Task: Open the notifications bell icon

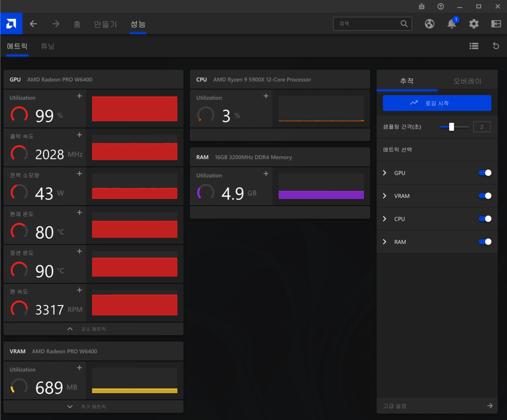Action: 452,24
